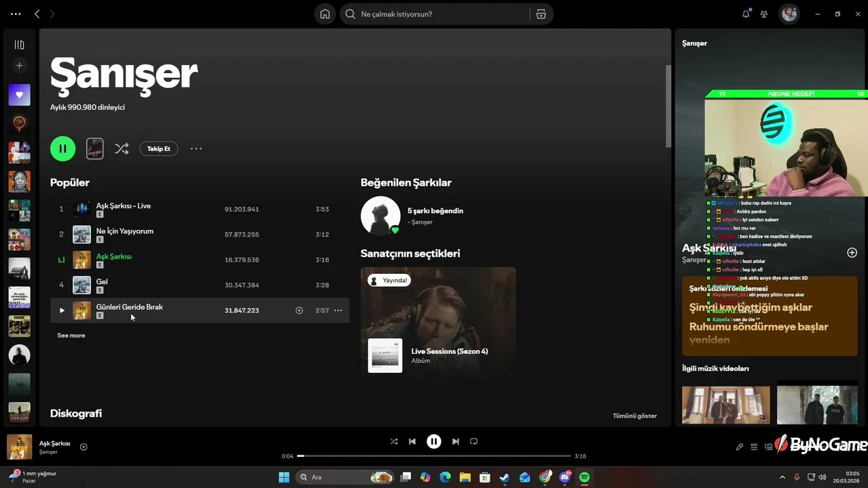Open artist more options three dots
Screen dimensions: 868x488
196,148
